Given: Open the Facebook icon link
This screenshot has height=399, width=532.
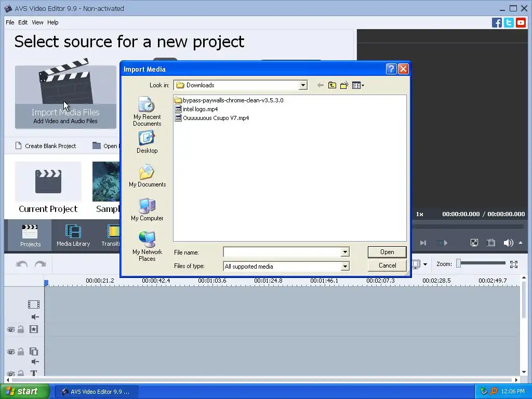Looking at the screenshot, I should tap(497, 23).
